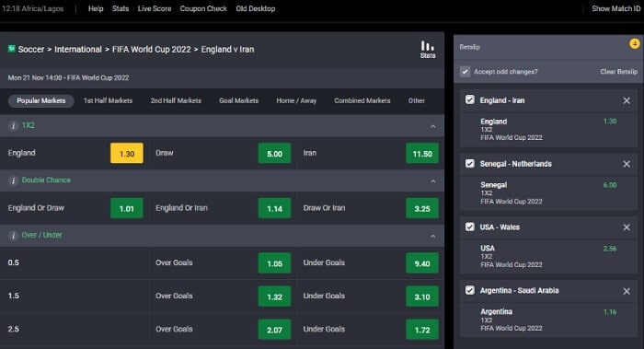Uncheck USA - Wales selection checkbox
The width and height of the screenshot is (644, 349).
[470, 227]
